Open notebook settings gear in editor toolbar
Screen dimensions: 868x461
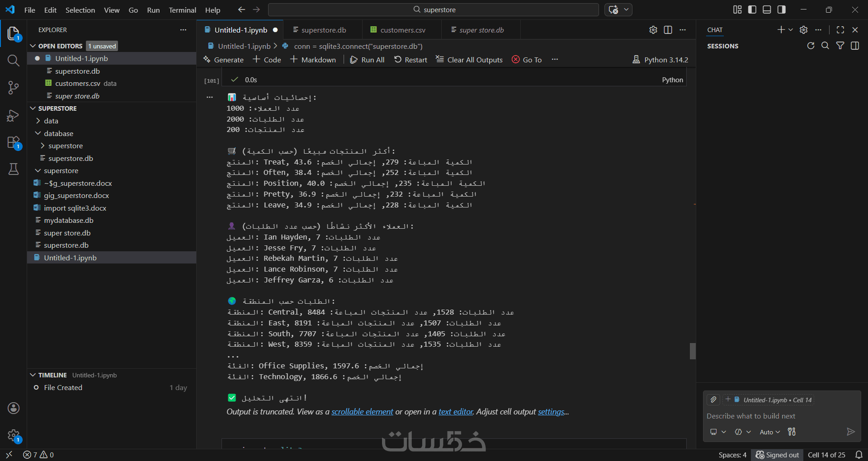coord(653,30)
